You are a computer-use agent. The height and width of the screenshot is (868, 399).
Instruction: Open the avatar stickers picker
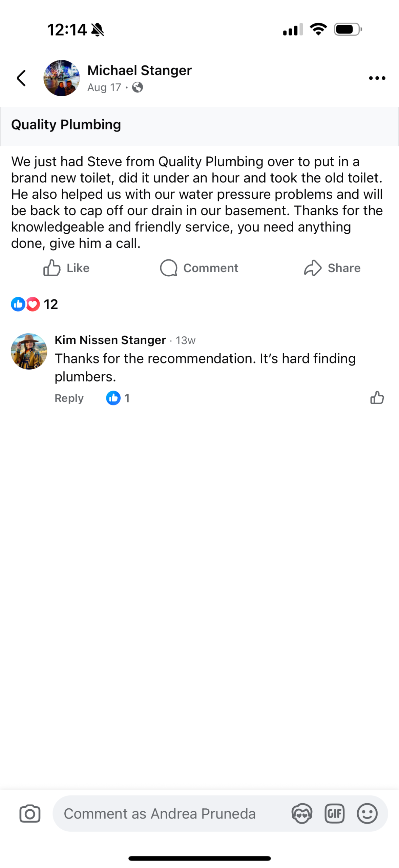pos(301,813)
